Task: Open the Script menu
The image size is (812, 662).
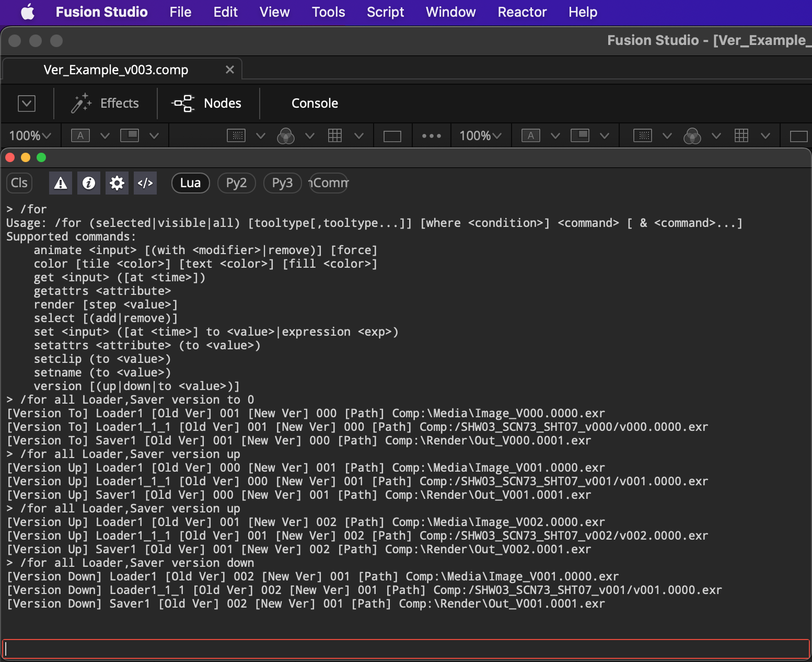Action: (385, 12)
